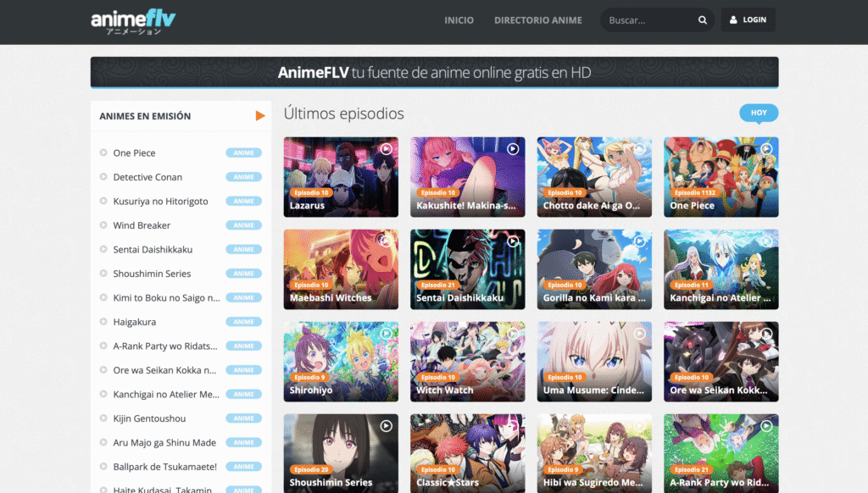Open Ore wa Seikan Kokka n... from sidebar

point(165,370)
